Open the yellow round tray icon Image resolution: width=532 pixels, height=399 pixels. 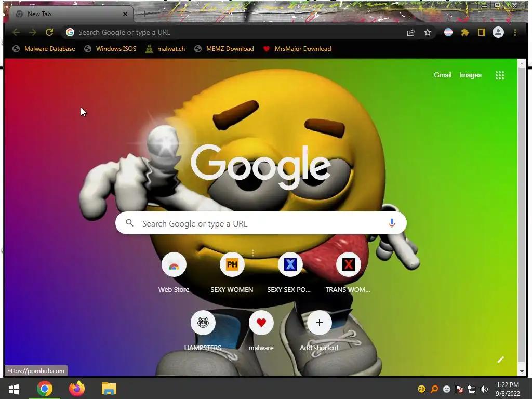pyautogui.click(x=421, y=389)
